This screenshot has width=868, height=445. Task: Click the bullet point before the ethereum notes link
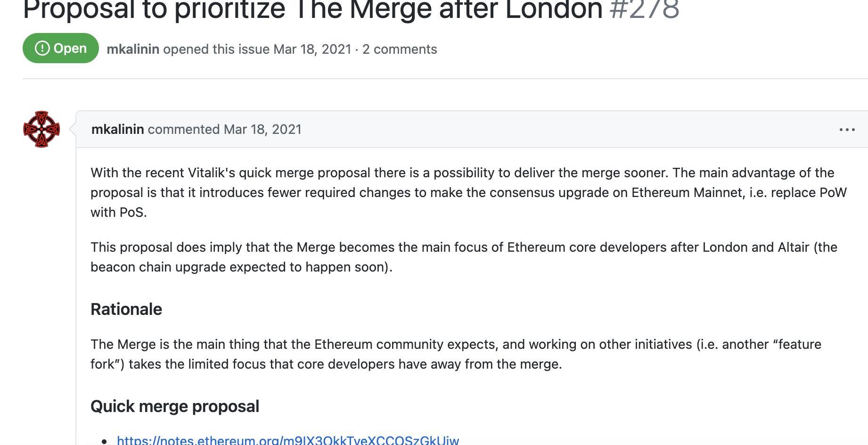click(105, 441)
